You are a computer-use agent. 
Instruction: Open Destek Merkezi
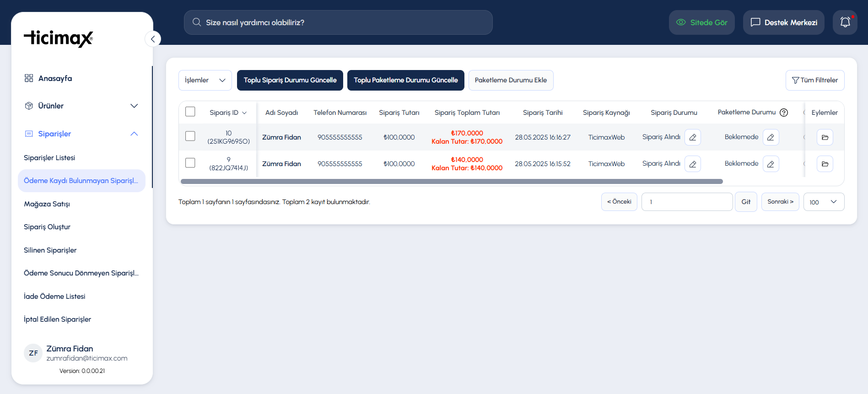click(x=784, y=22)
